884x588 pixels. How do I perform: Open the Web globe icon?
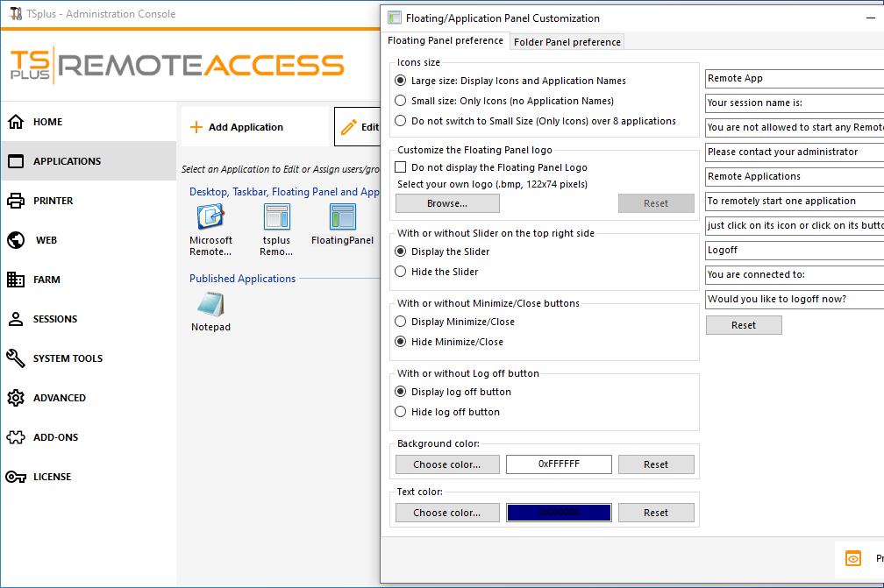[x=16, y=240]
